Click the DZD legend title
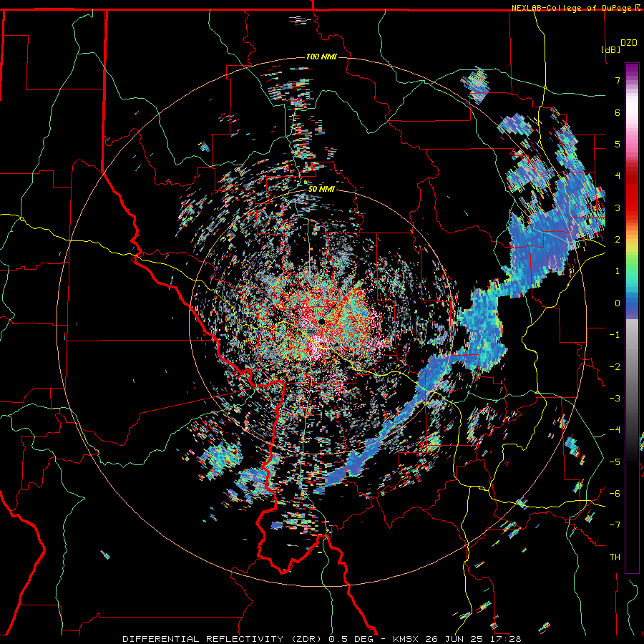644x644 pixels. (629, 43)
